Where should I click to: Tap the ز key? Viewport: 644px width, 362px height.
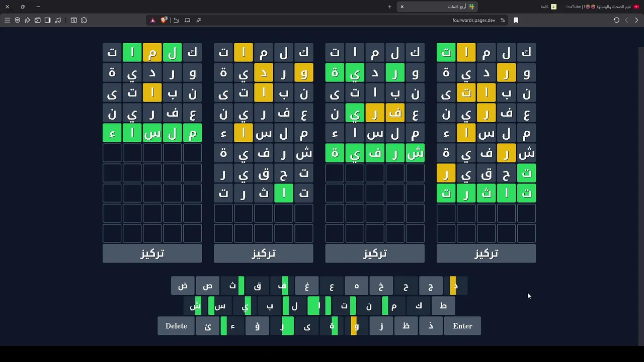tap(381, 326)
